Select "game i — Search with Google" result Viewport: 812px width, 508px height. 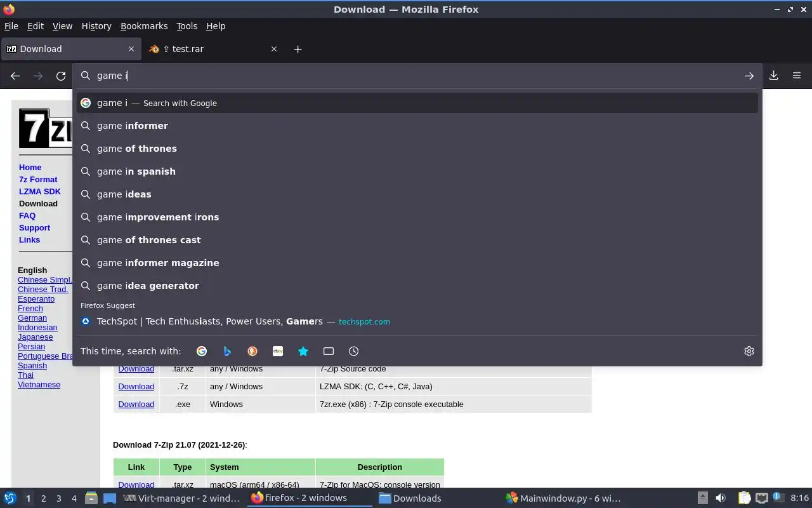click(x=417, y=103)
